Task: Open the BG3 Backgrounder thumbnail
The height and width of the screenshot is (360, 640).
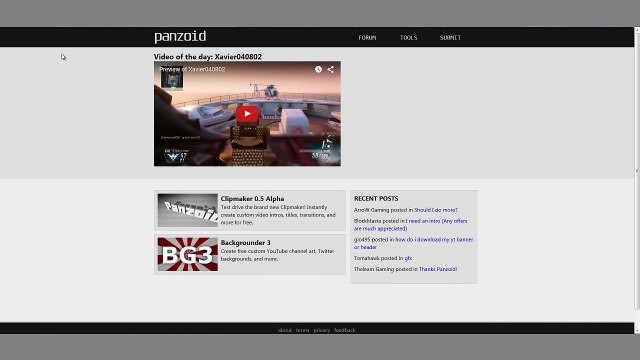Action: (188, 254)
